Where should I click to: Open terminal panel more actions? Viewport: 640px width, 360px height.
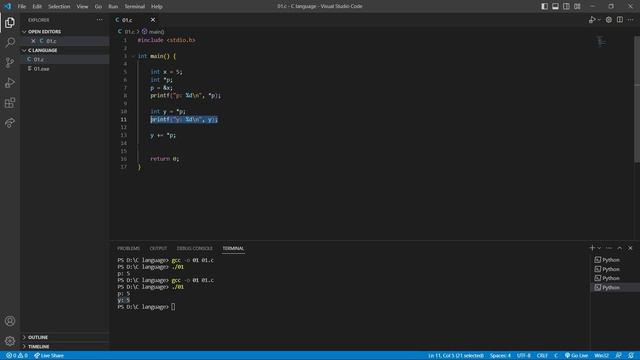pos(609,248)
